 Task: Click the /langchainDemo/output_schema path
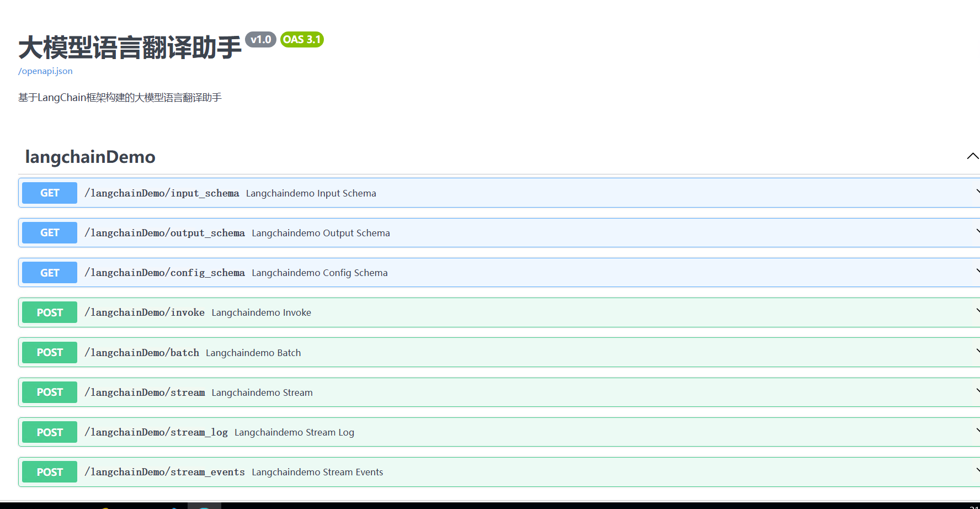164,233
